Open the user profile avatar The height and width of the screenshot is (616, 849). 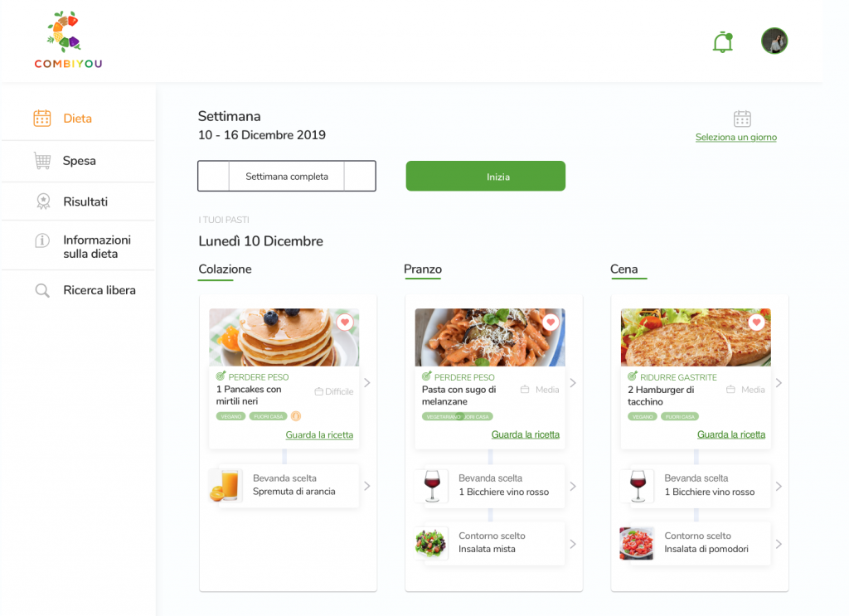point(774,41)
